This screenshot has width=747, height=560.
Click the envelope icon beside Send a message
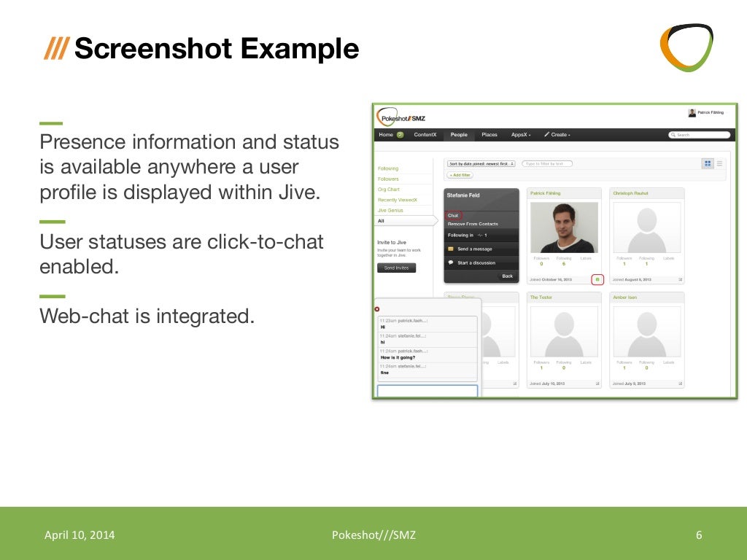pyautogui.click(x=451, y=249)
